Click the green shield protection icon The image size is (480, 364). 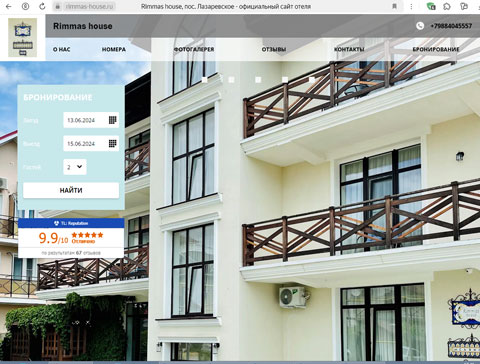pos(431,6)
